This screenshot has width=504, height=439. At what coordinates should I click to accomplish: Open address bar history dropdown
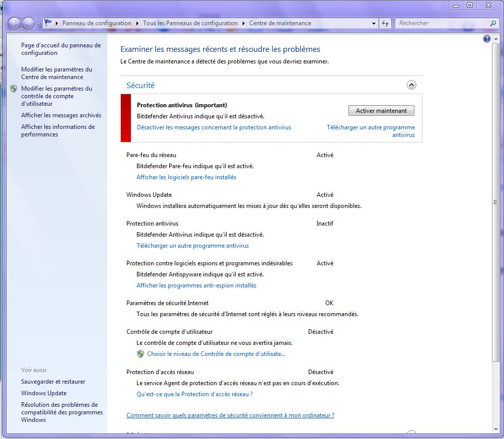[x=374, y=24]
